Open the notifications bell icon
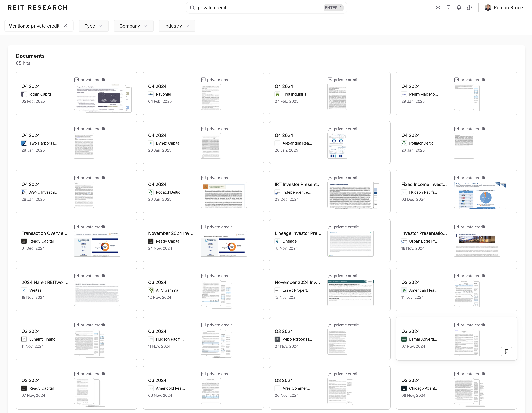 click(459, 7)
